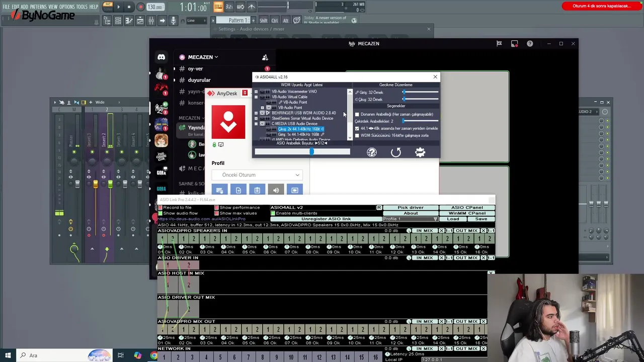
Task: Open Discord help question icon
Action: (x=530, y=44)
